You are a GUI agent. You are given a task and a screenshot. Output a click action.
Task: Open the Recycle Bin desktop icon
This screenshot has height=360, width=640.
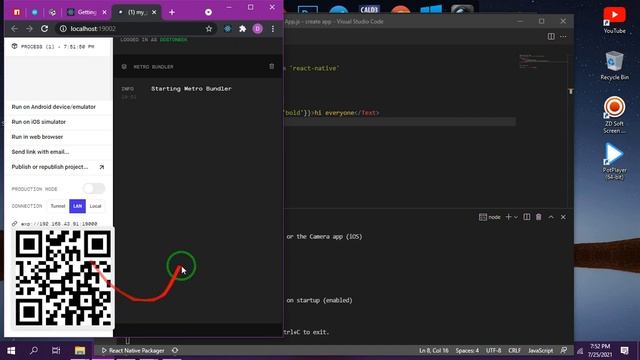(614, 65)
